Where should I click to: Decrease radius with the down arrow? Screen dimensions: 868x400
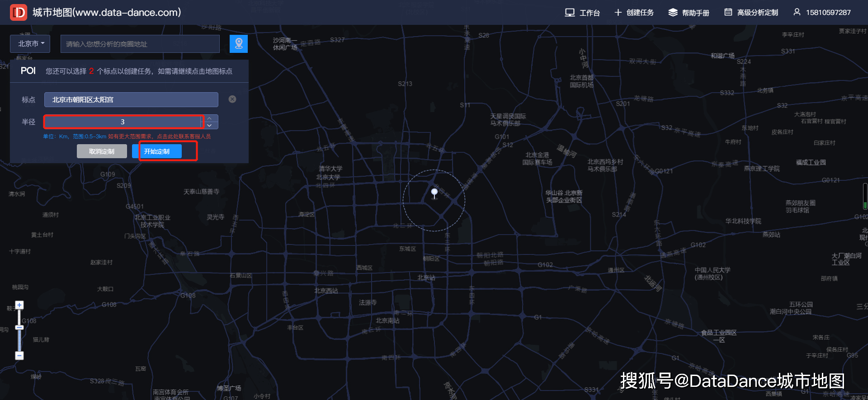coord(209,125)
